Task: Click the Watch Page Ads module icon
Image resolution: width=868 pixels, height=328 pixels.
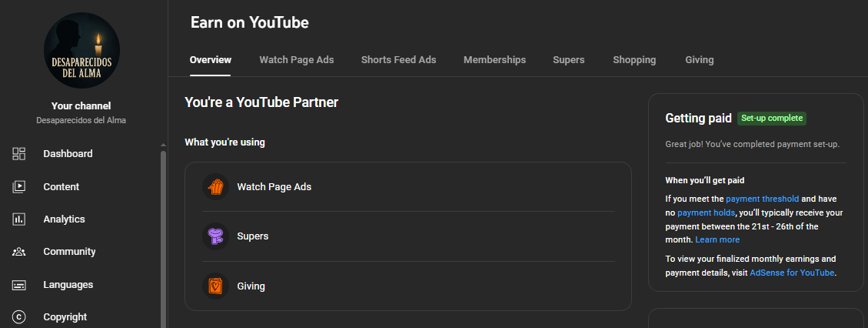Action: [x=215, y=187]
